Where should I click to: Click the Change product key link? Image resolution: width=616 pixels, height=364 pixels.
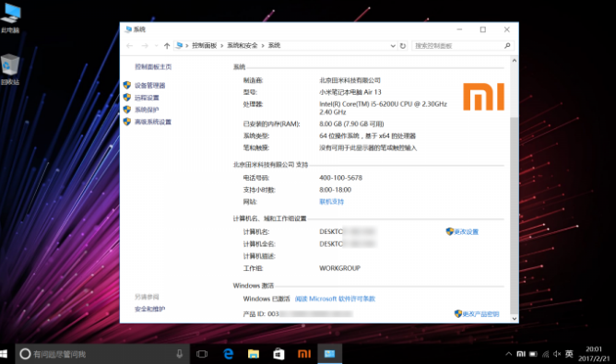[x=480, y=313]
